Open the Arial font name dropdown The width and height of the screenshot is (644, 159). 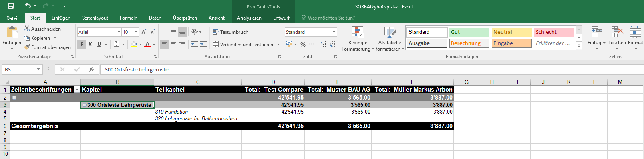(119, 32)
